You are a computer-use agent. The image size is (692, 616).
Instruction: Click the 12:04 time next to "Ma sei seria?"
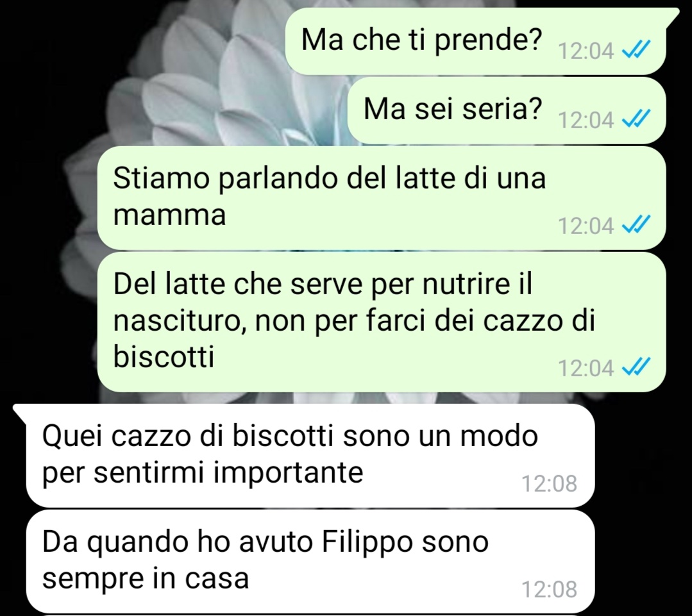586,120
